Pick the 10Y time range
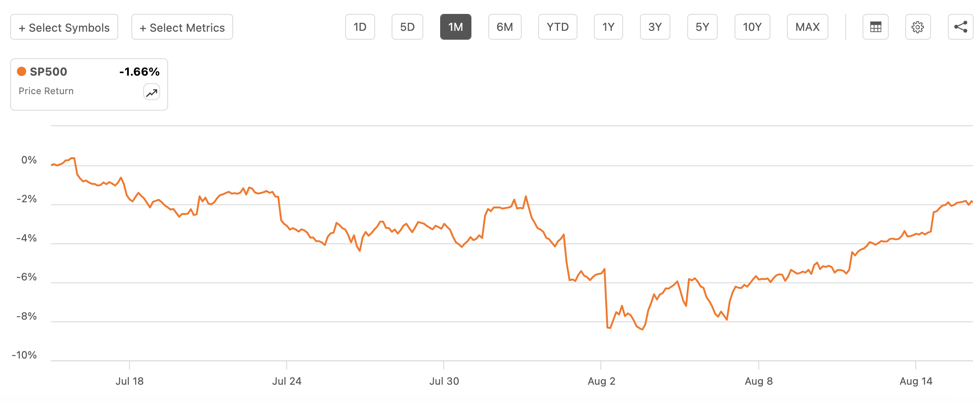 click(752, 27)
